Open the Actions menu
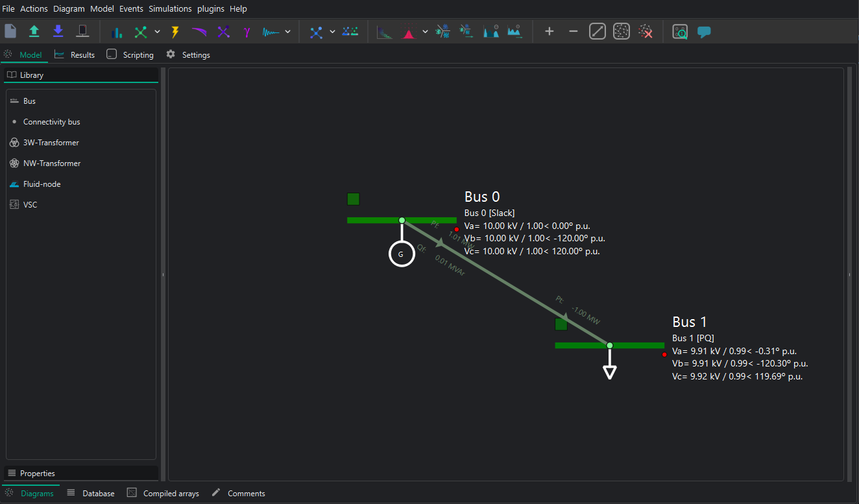 point(34,8)
